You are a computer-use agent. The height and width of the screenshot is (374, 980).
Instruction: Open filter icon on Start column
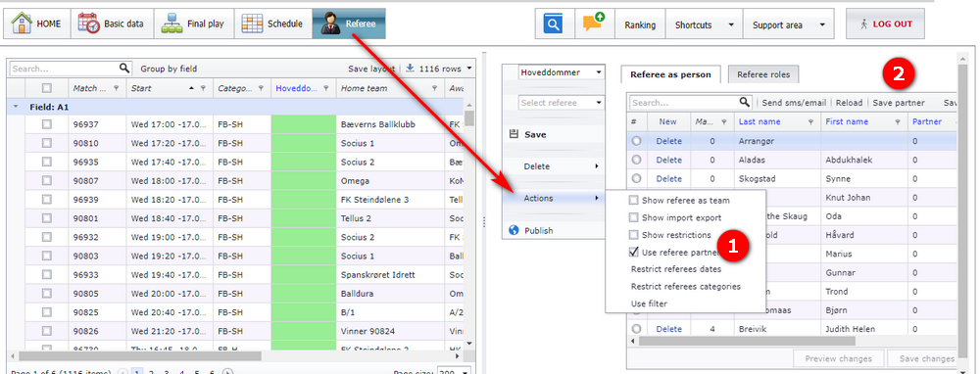(x=203, y=89)
